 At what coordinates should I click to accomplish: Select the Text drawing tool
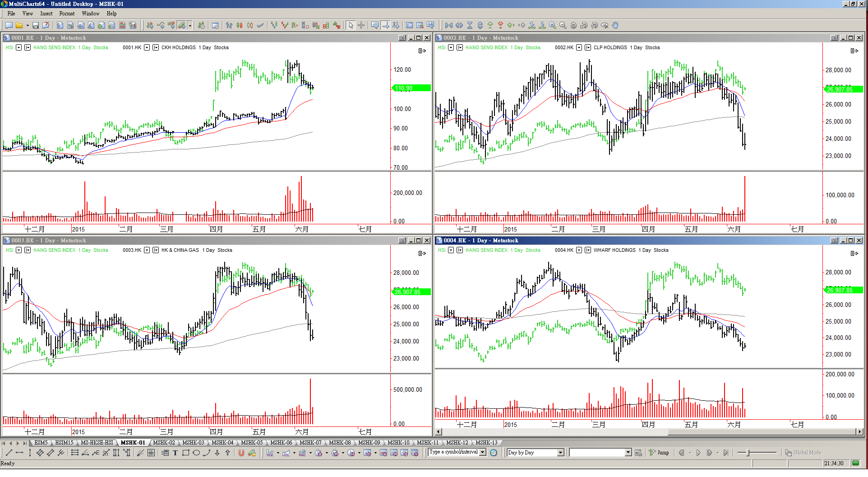click(175, 453)
